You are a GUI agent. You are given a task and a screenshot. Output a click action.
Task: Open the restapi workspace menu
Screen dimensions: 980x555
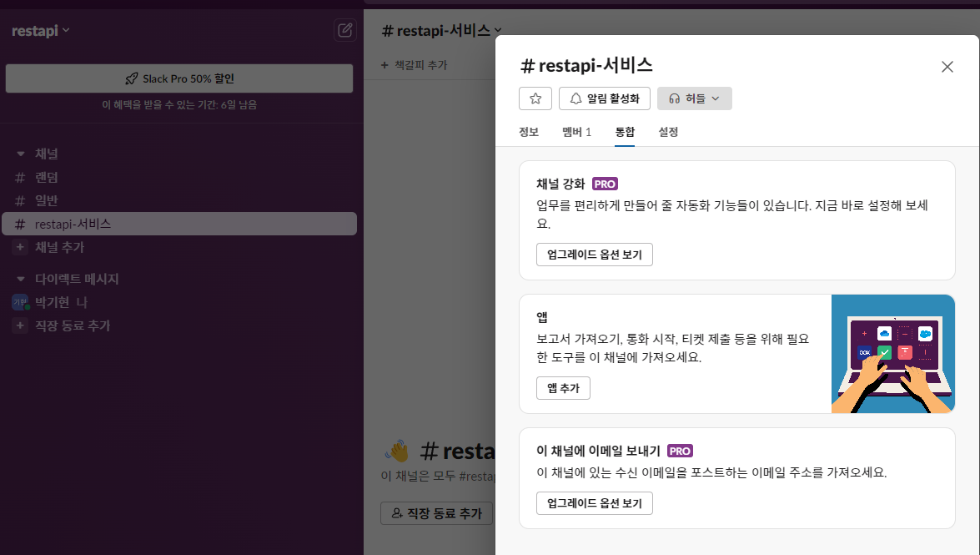pos(41,30)
